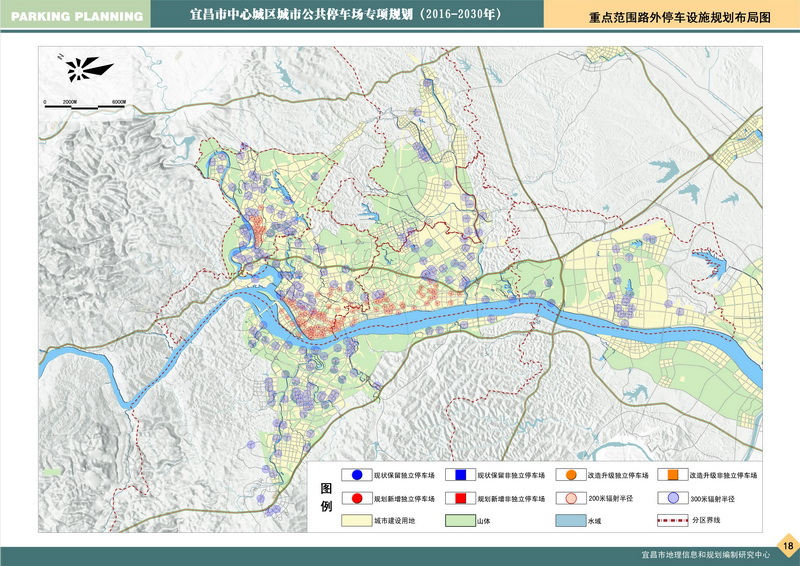Click the red circle legend icon

pos(357,497)
